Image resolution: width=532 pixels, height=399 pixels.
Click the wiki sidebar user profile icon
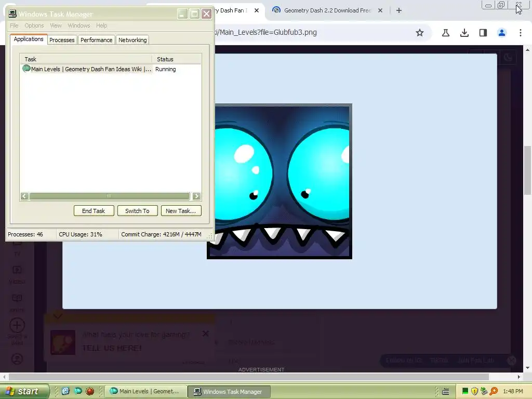(x=17, y=358)
